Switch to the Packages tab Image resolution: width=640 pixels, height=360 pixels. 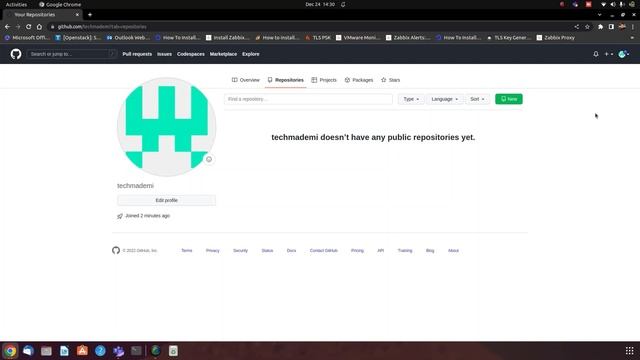click(x=359, y=80)
